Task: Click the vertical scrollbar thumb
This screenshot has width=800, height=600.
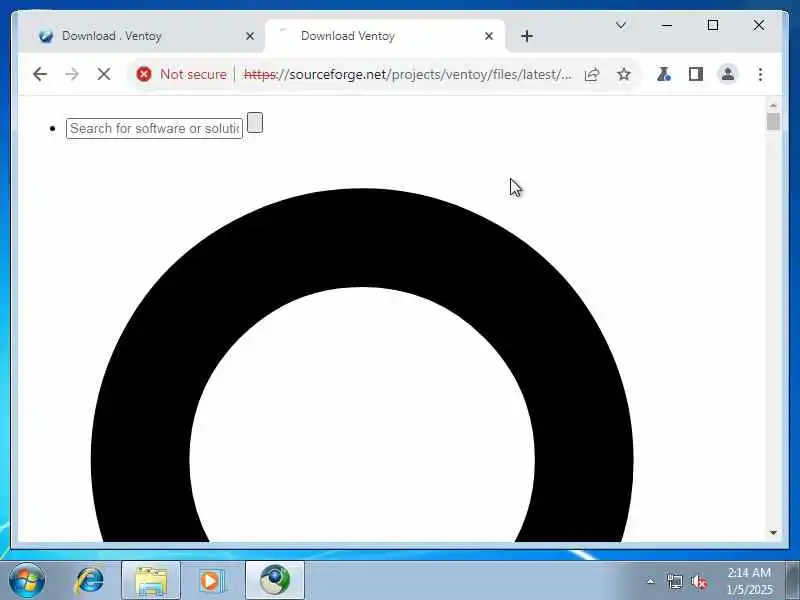Action: 773,122
